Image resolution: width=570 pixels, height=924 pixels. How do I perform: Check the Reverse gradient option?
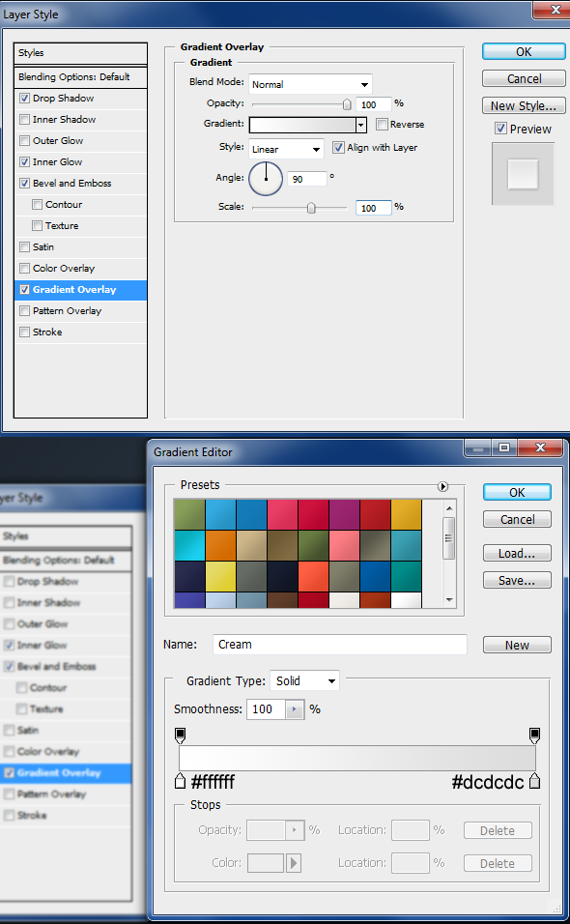pyautogui.click(x=383, y=125)
